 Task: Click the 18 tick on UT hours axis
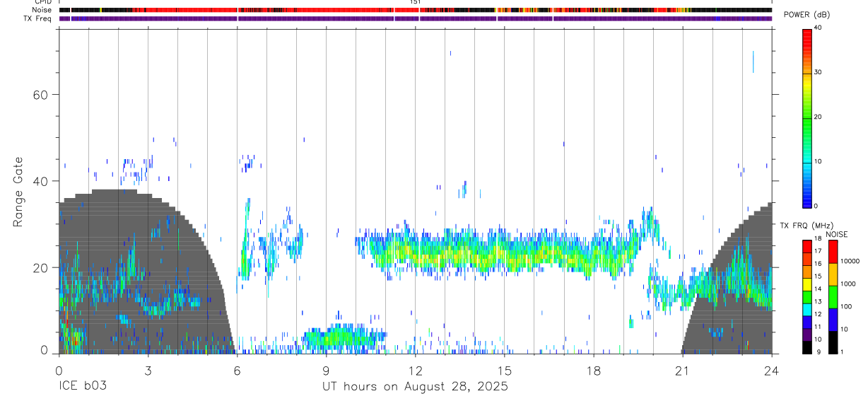(x=594, y=370)
